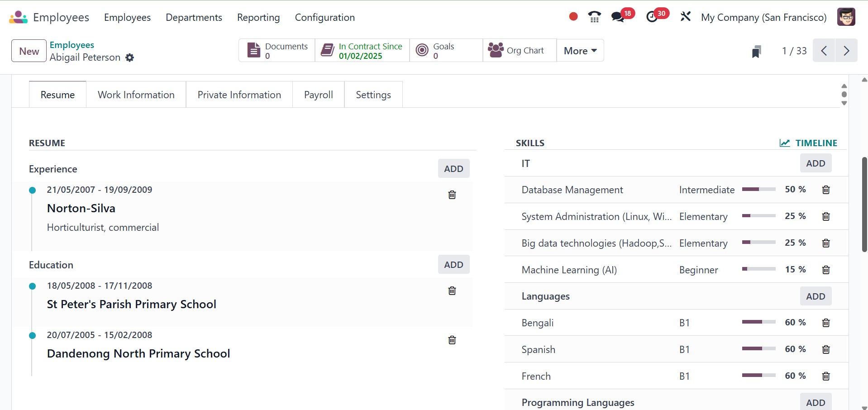Viewport: 868px width, 410px height.
Task: Open the voip phone icon
Action: 594,17
